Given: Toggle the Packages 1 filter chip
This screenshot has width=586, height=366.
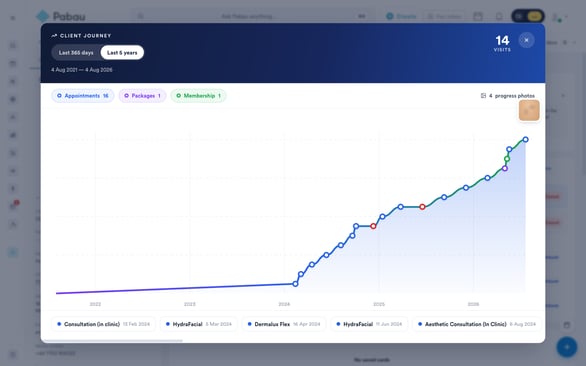Looking at the screenshot, I should 142,96.
